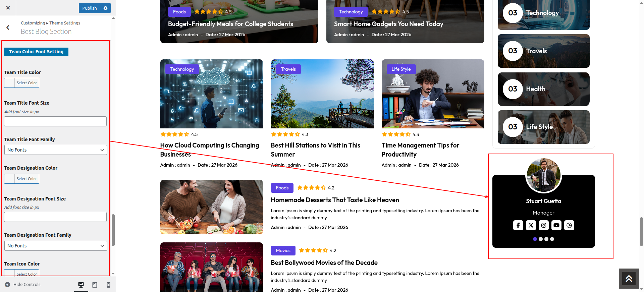This screenshot has height=292, width=644.
Task: Open 'Homemade Desserts That Taste Like Heaven' post
Action: [335, 200]
